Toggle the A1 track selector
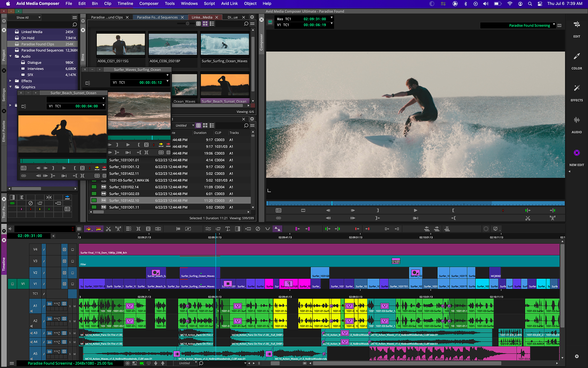This screenshot has width=588, height=368. pyautogui.click(x=35, y=306)
